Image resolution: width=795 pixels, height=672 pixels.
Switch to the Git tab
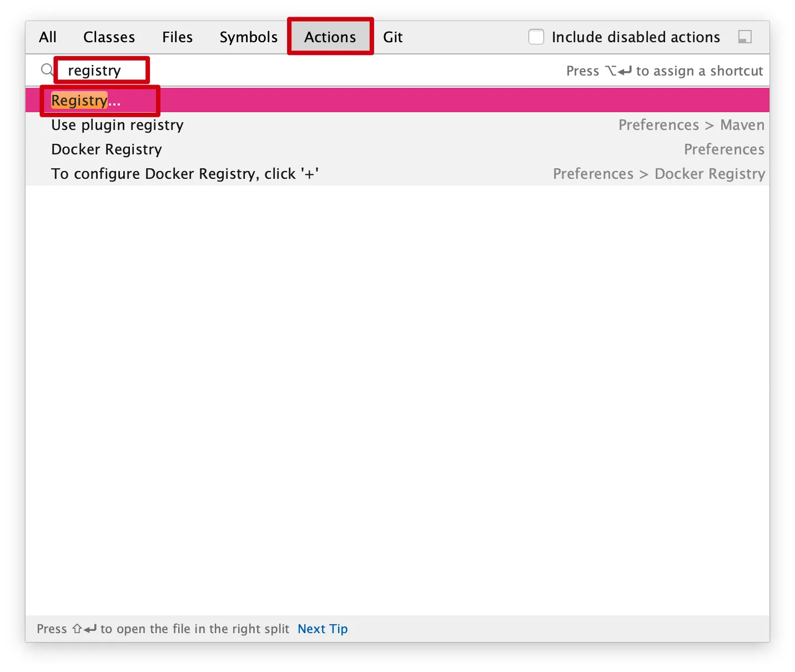[393, 37]
